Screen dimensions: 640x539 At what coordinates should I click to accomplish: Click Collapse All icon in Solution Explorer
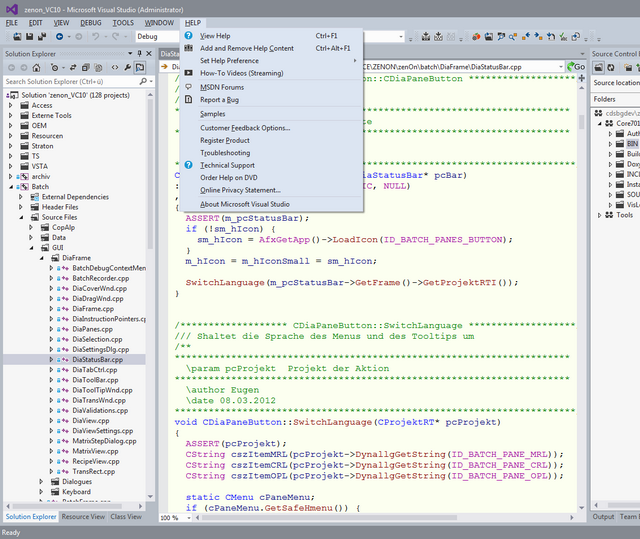86,68
